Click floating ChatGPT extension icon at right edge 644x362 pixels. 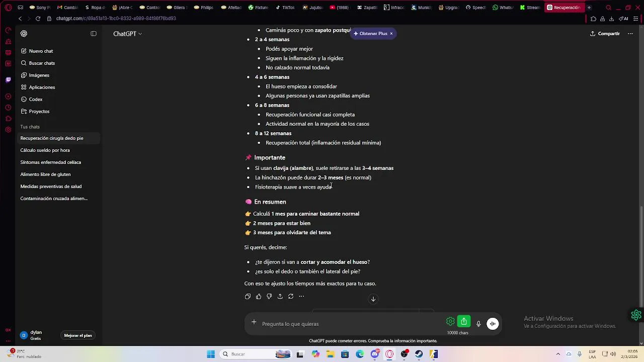tap(636, 315)
